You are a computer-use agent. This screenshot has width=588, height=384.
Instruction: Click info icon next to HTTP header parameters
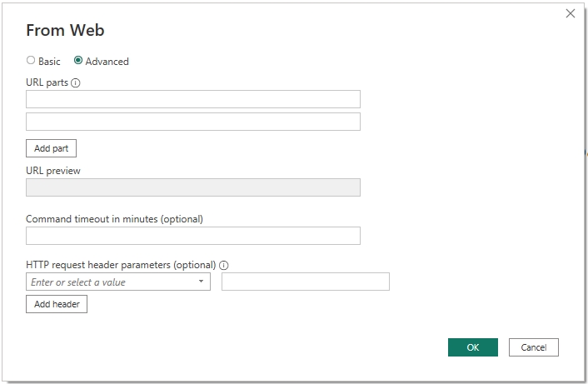[224, 266]
